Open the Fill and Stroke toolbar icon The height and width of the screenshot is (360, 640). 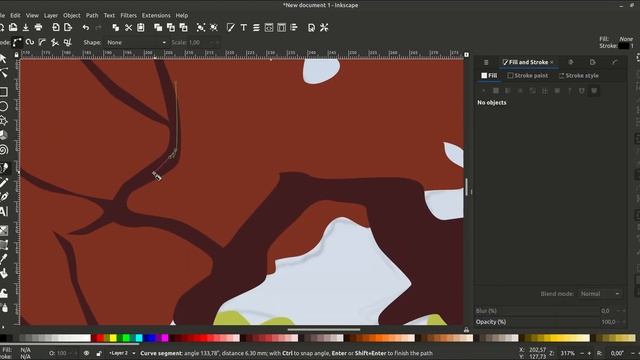tap(231, 27)
